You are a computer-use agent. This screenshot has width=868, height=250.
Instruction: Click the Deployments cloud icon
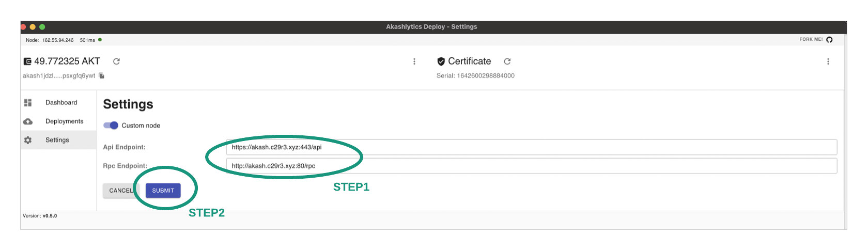click(28, 121)
